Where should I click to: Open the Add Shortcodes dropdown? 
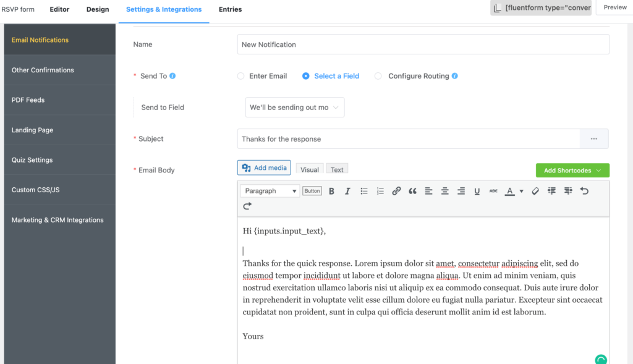pyautogui.click(x=572, y=171)
